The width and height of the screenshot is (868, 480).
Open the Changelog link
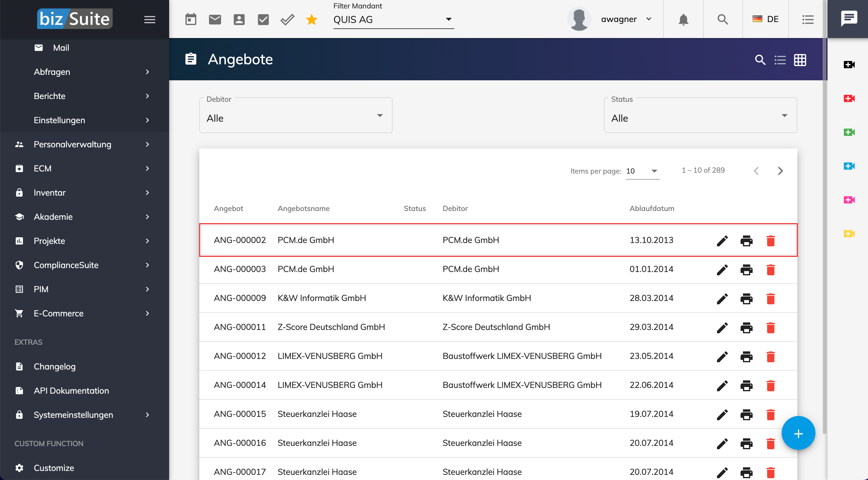(84, 366)
